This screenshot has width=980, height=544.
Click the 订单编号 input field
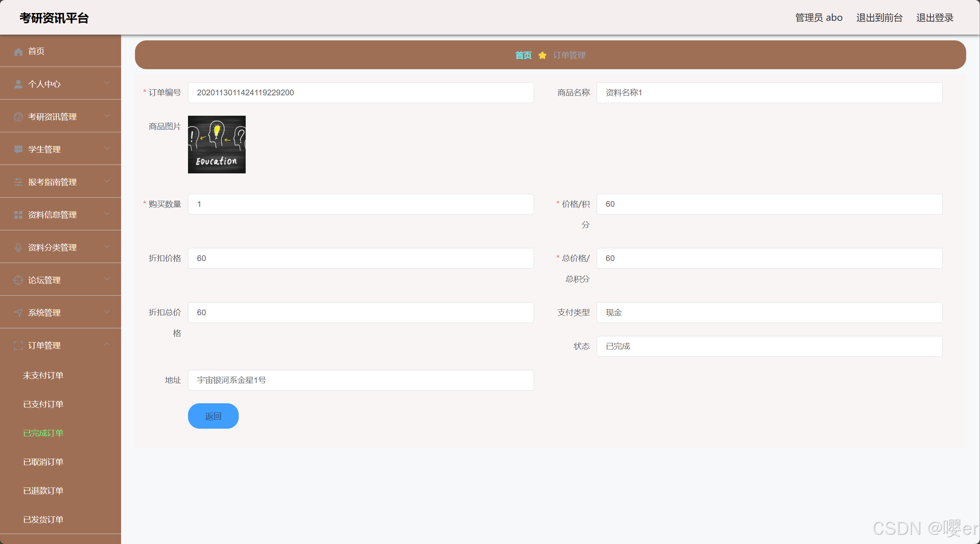tap(361, 93)
